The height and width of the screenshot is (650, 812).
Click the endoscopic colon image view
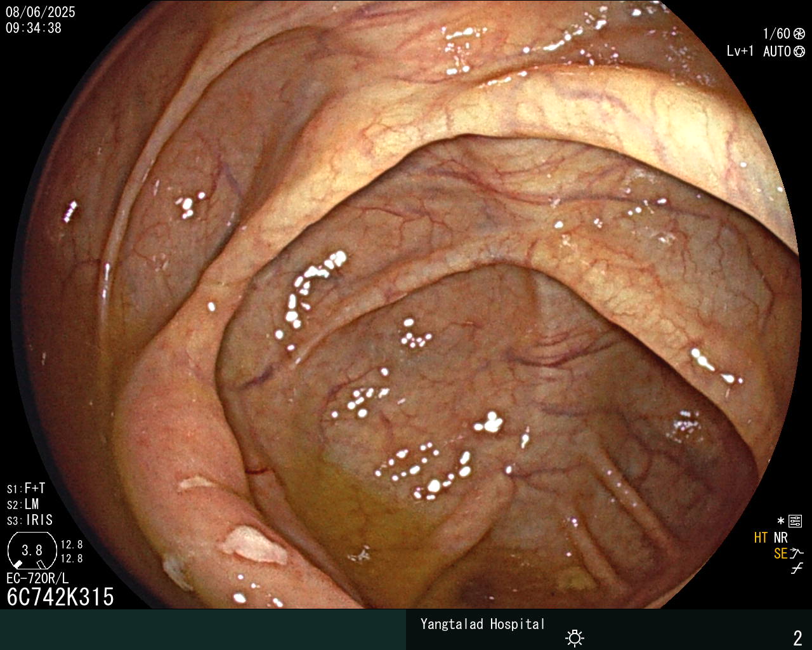click(x=406, y=305)
